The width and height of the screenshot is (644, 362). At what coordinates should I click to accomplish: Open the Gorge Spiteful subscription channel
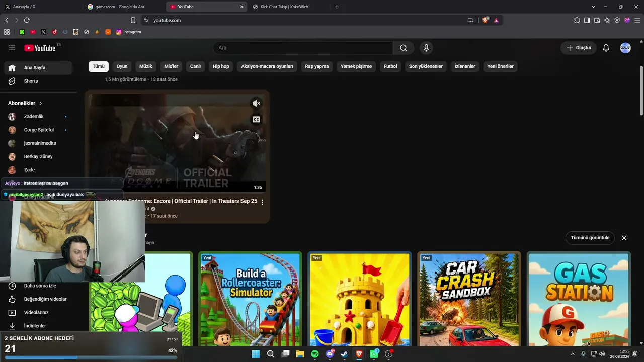(x=38, y=130)
